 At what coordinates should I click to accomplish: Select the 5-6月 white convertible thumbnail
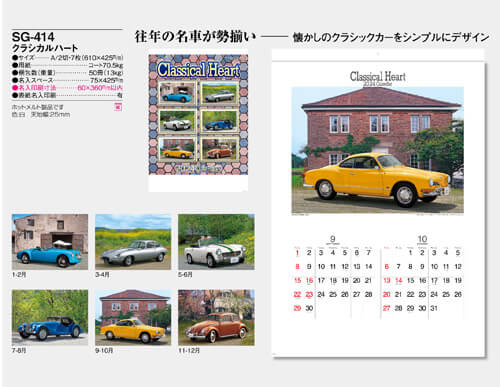(216, 242)
